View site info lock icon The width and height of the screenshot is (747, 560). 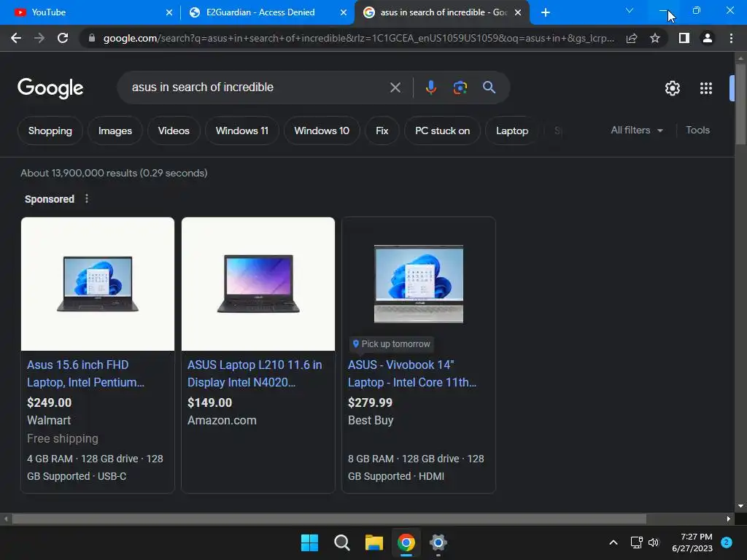pyautogui.click(x=92, y=38)
